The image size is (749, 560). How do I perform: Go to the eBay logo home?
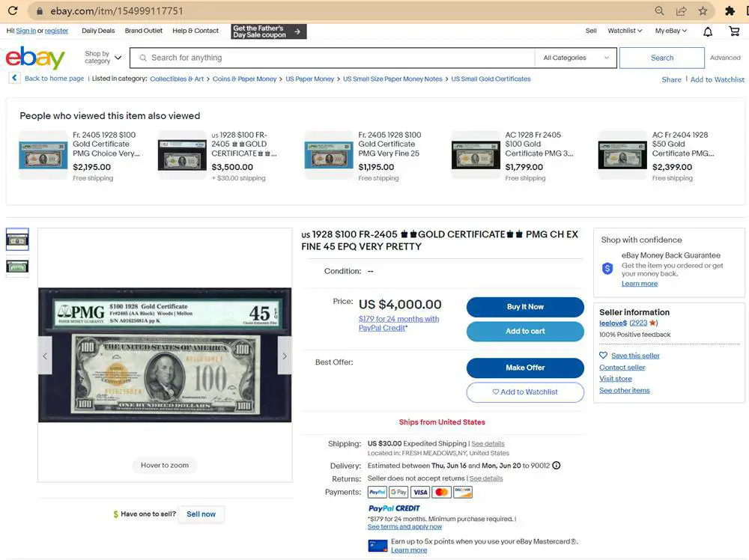click(x=35, y=58)
